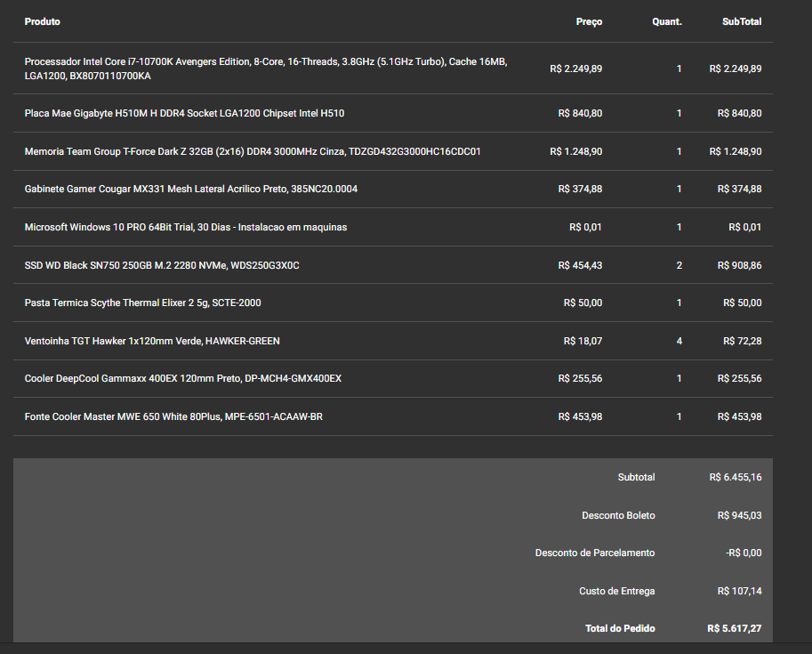The width and height of the screenshot is (812, 654).
Task: Click the Preço column header
Action: click(590, 21)
